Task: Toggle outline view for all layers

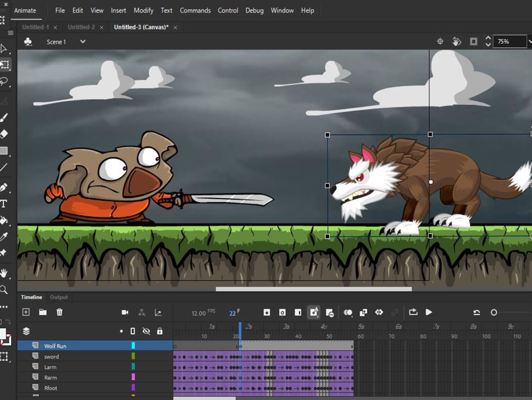Action: pyautogui.click(x=132, y=331)
